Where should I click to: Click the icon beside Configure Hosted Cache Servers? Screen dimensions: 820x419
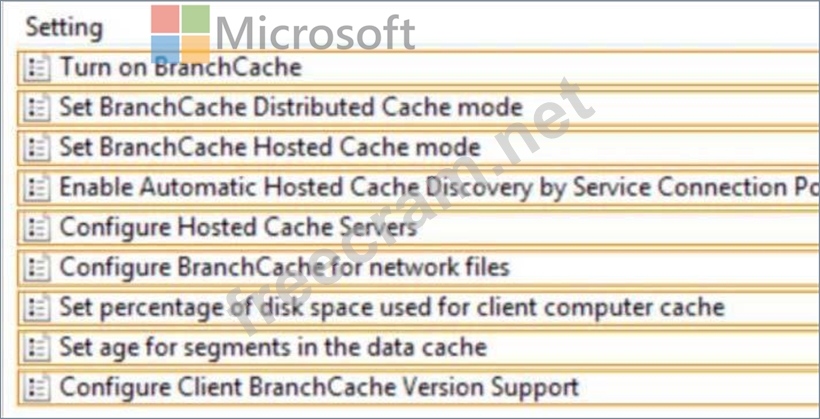[x=37, y=228]
